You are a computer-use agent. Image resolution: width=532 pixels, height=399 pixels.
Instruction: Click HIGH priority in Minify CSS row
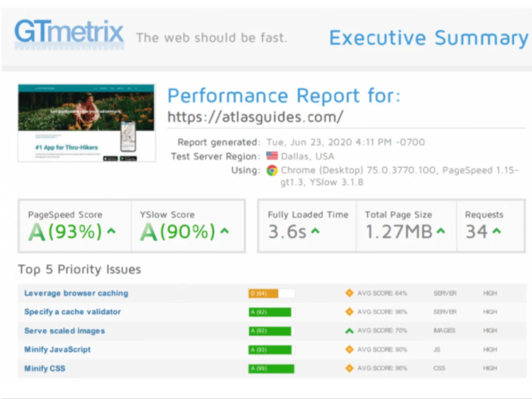point(490,368)
